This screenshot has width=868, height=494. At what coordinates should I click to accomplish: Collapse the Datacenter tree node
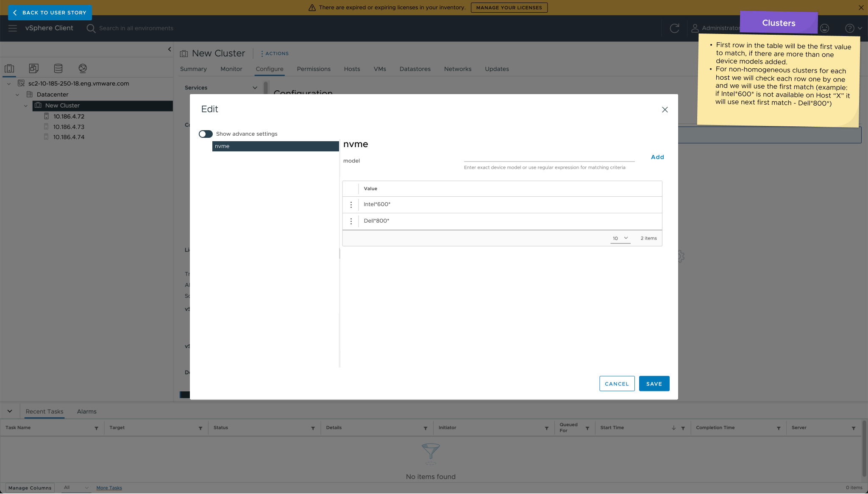click(x=17, y=95)
